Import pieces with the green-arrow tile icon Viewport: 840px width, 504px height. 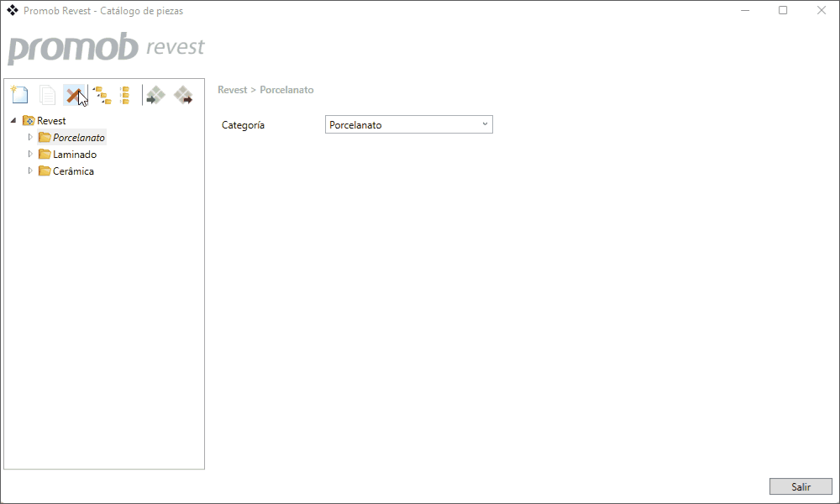point(155,95)
